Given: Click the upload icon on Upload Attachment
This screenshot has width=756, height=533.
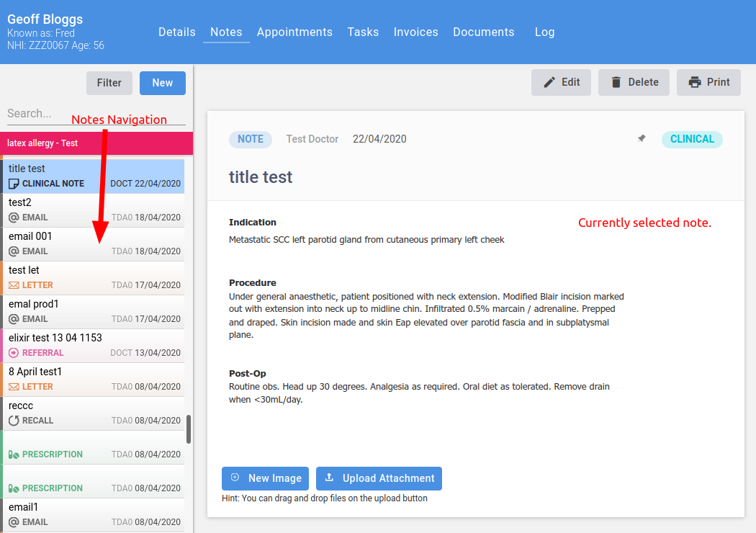Looking at the screenshot, I should [330, 478].
